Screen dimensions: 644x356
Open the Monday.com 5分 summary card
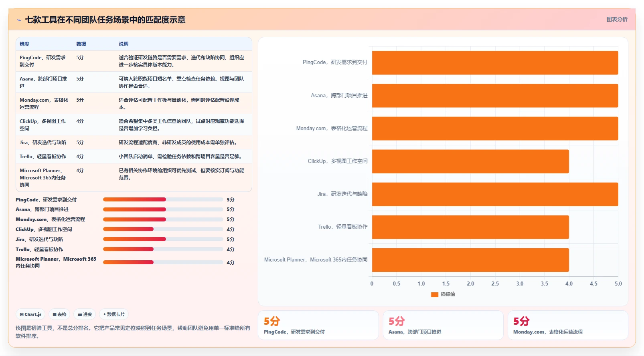point(568,325)
